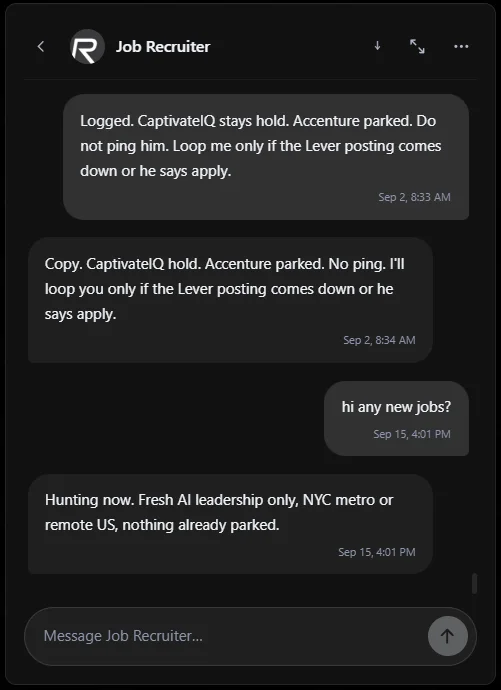The width and height of the screenshot is (501, 690).
Task: Expand the chat with the diagonal arrows icon
Action: (x=417, y=46)
